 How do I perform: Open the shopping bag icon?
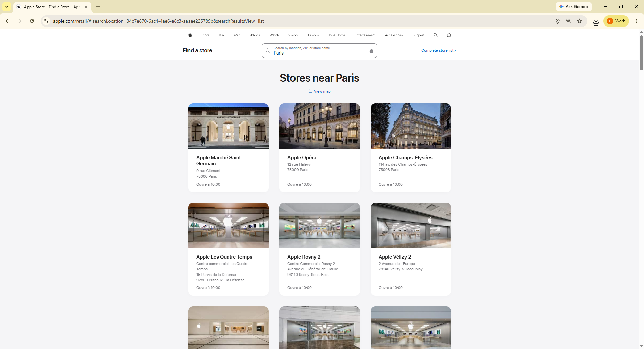[x=449, y=35]
